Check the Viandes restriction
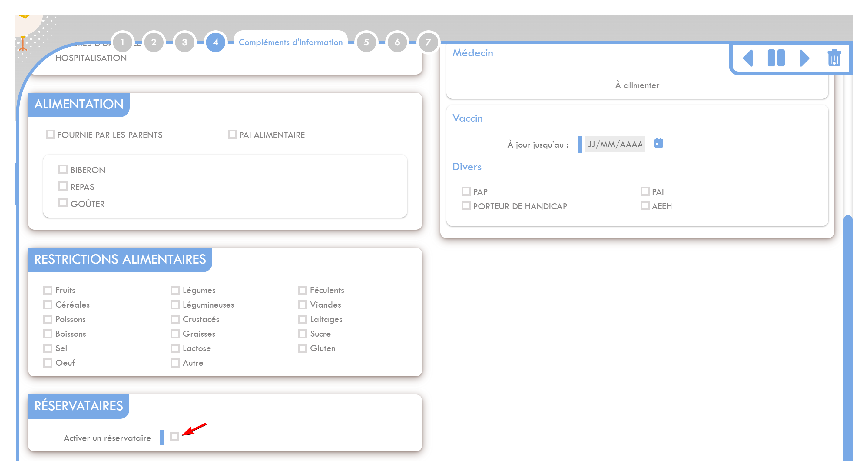868x476 pixels. (x=303, y=305)
